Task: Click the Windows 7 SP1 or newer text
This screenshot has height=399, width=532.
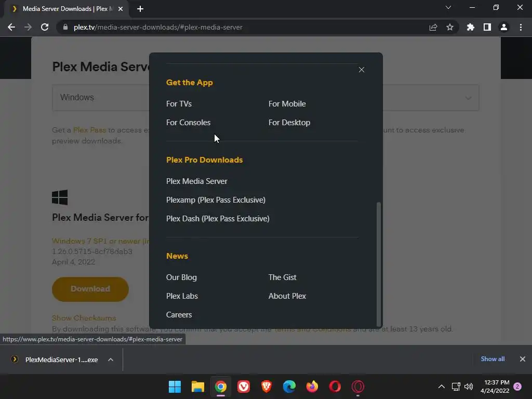Action: click(100, 241)
